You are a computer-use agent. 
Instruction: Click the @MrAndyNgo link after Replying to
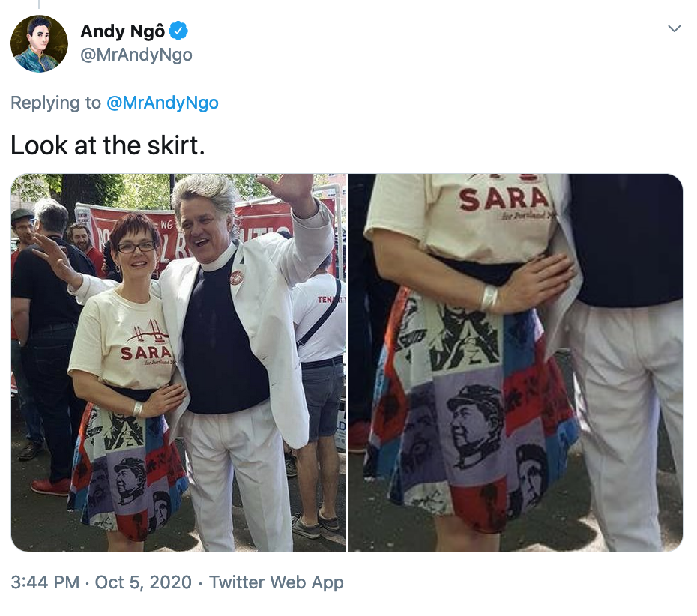click(162, 103)
